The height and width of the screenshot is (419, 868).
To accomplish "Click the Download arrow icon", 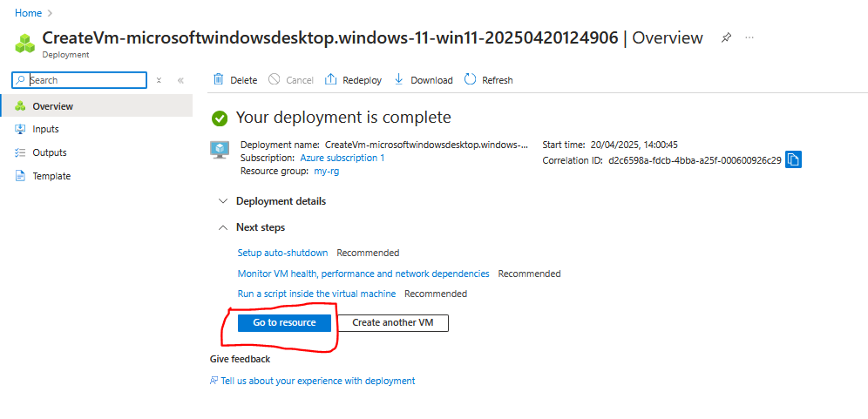I will tap(398, 79).
